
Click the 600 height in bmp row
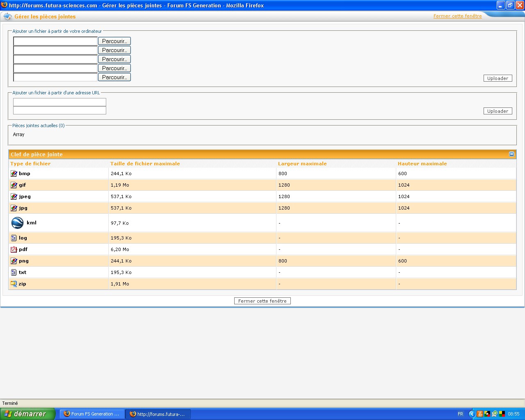402,173
